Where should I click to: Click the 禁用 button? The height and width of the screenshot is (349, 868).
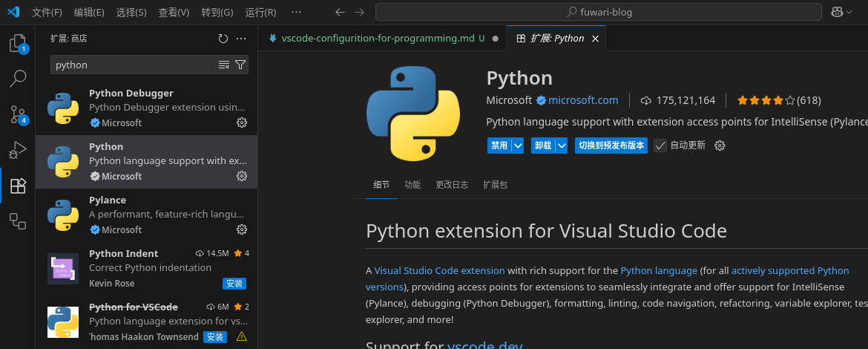click(x=499, y=146)
